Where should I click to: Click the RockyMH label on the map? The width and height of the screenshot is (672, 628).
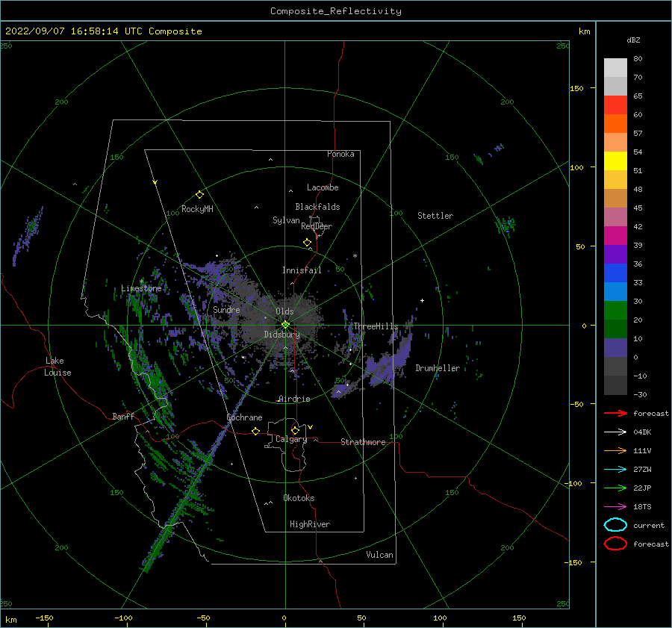[x=197, y=209]
